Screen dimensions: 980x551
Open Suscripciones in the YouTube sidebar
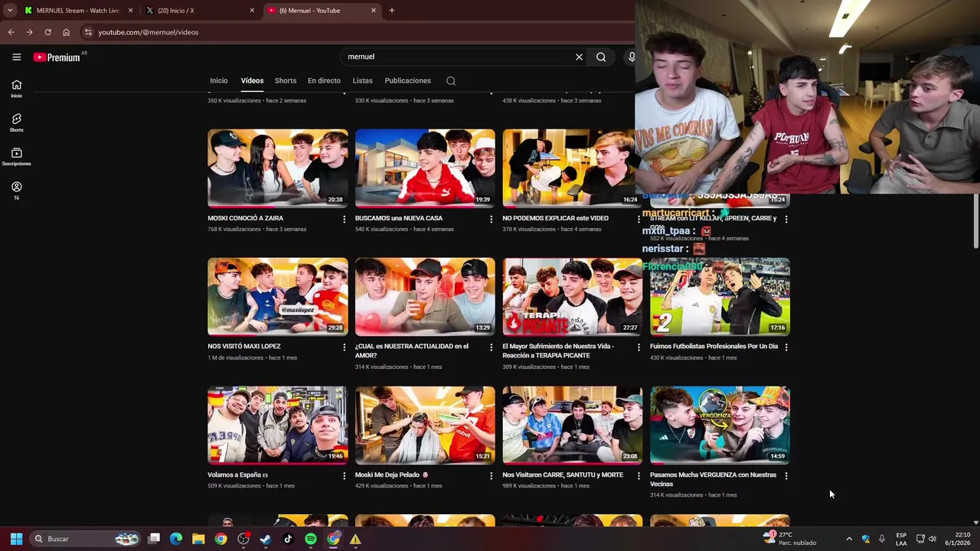[x=16, y=157]
